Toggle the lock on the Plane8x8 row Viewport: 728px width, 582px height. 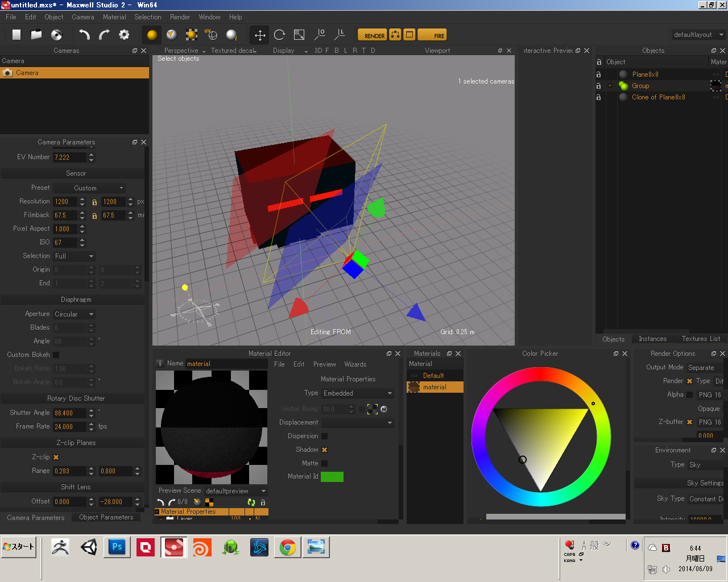[598, 74]
